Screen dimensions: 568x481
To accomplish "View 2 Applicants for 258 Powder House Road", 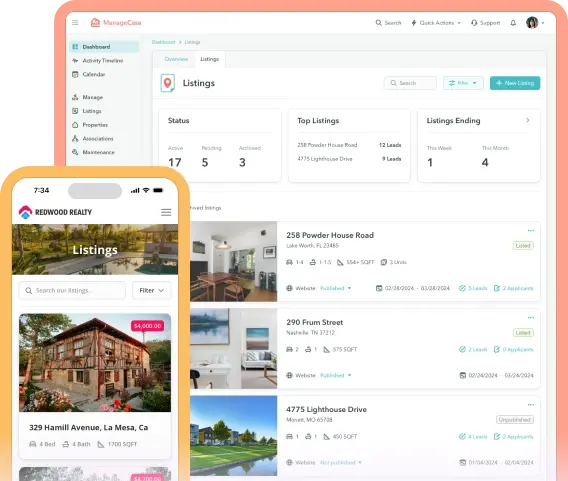I will coord(514,288).
